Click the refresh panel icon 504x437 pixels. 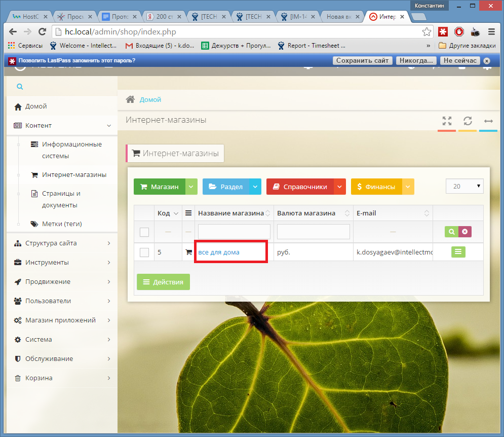coord(468,121)
